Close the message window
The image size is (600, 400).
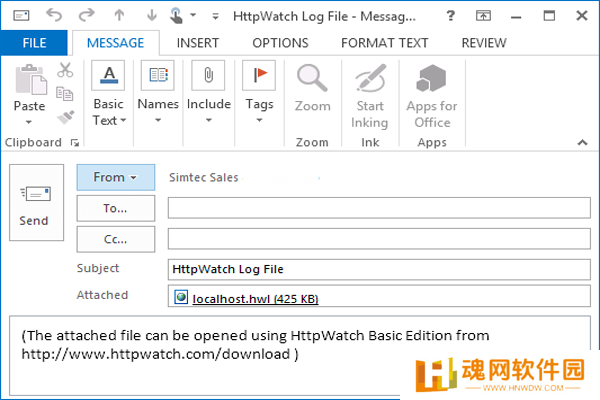[582, 16]
